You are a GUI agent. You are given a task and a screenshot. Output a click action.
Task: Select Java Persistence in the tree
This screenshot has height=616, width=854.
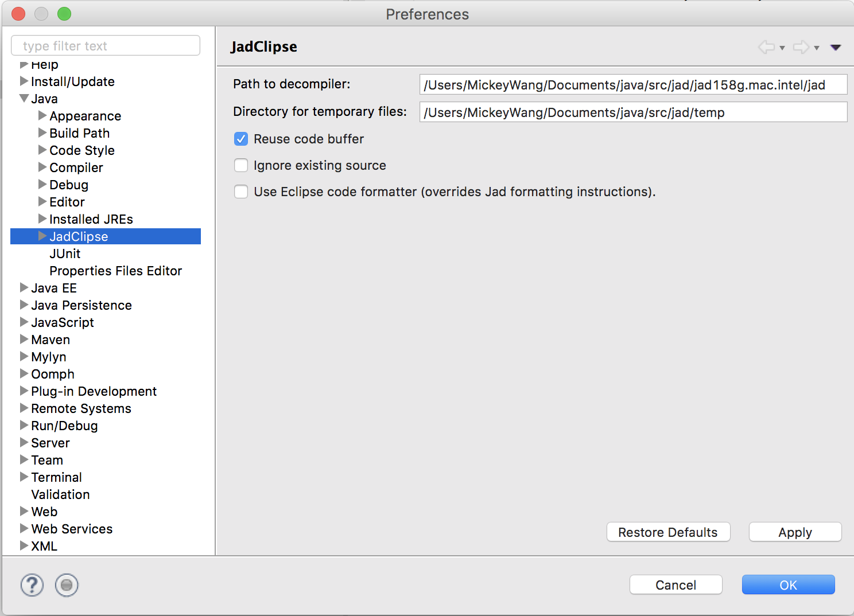click(81, 305)
